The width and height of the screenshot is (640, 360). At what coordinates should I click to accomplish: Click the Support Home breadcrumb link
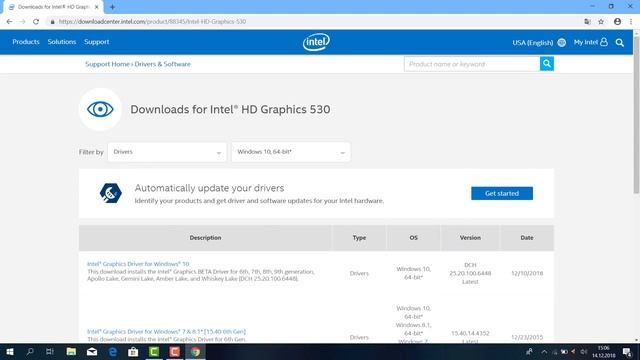tap(107, 64)
